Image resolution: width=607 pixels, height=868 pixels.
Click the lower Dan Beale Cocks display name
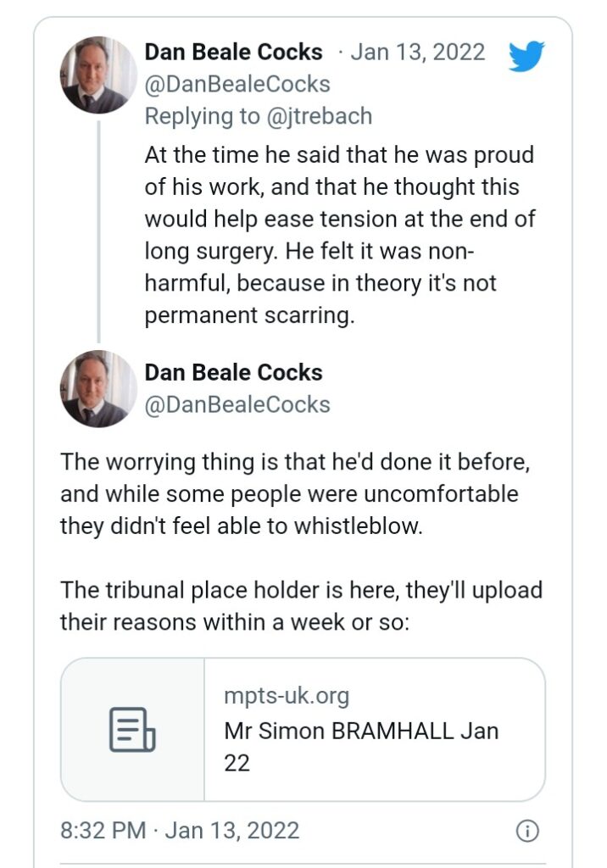coord(233,372)
